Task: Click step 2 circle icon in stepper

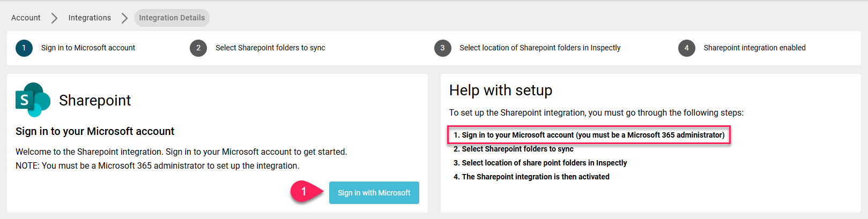Action: [198, 48]
